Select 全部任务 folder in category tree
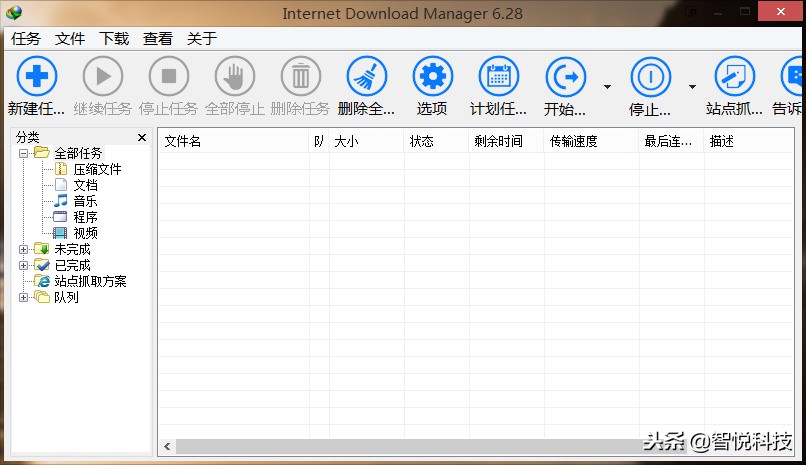The height and width of the screenshot is (465, 806). click(78, 153)
